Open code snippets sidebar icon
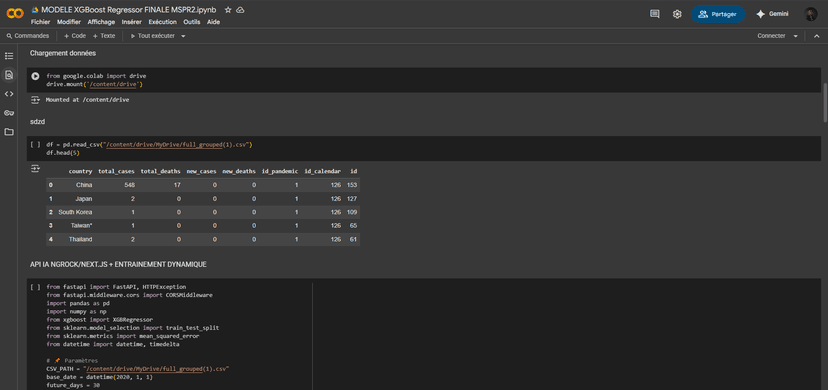828x390 pixels. (9, 94)
